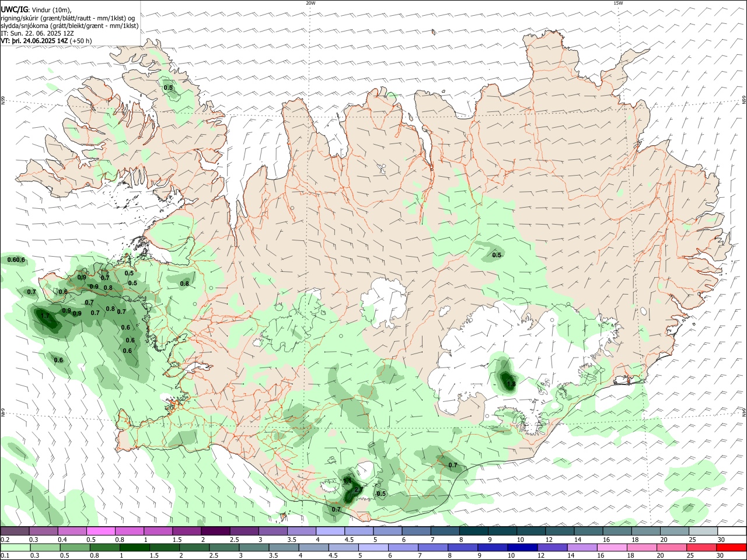Viewport: 747px width, 560px height.
Task: Click the bold UWC/IG title text
Action: [x=14, y=10]
